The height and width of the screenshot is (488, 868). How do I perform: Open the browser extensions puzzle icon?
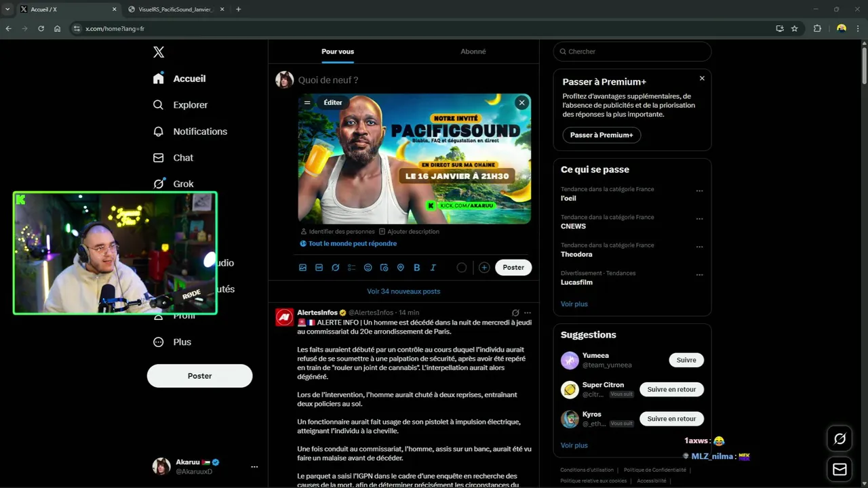click(x=817, y=28)
